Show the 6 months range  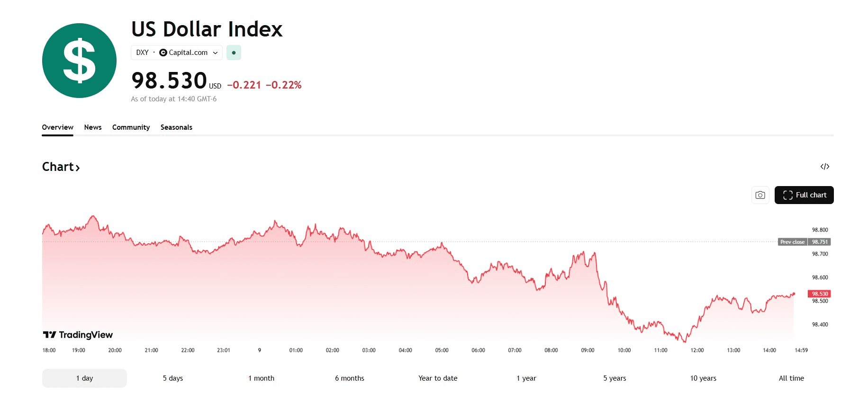tap(350, 378)
